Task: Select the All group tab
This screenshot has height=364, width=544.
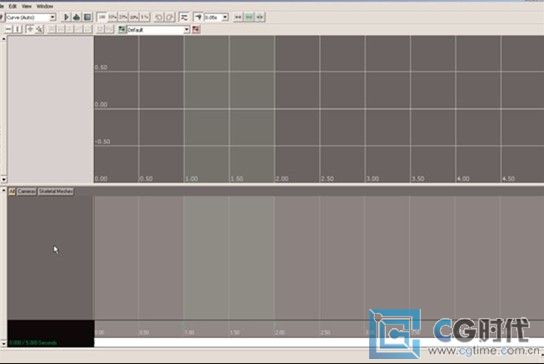Action: [x=12, y=192]
